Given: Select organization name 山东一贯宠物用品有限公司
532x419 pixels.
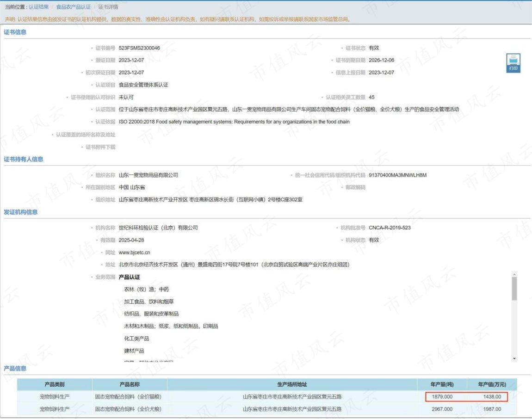Looking at the screenshot, I should (x=148, y=175).
